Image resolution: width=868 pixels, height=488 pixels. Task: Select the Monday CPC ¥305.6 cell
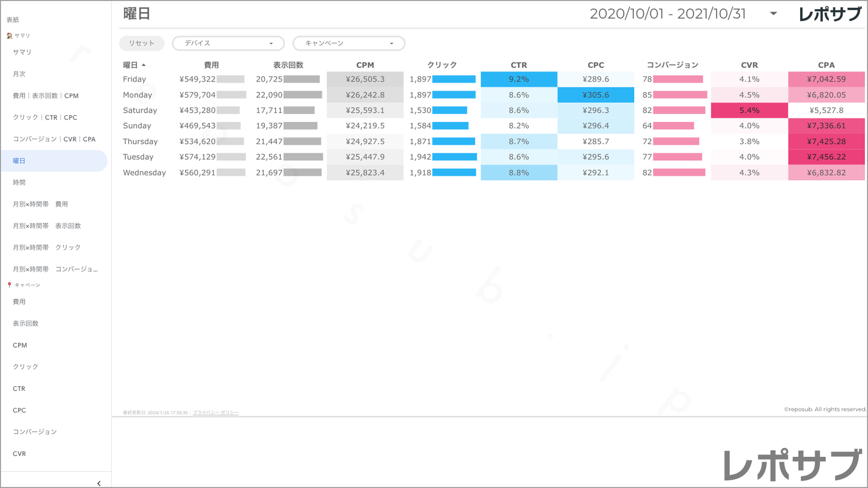point(595,95)
